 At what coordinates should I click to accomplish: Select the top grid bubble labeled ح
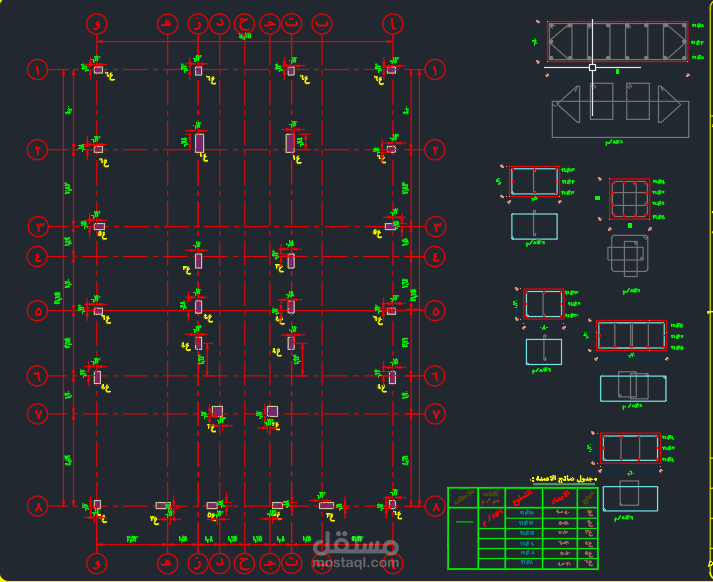(x=244, y=24)
